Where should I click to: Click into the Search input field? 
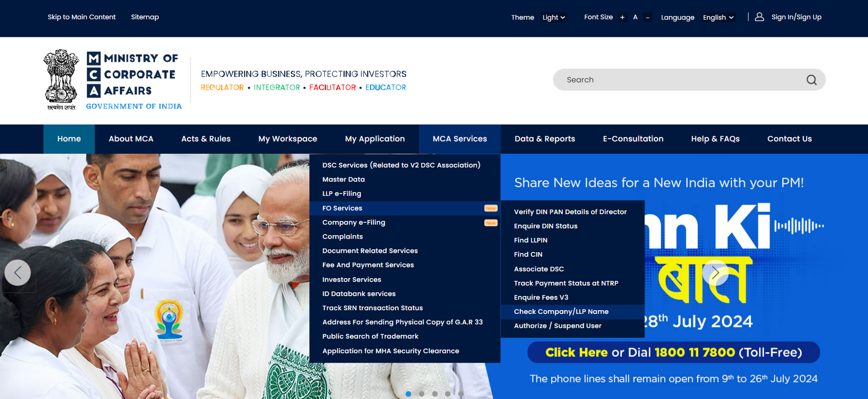[678, 80]
